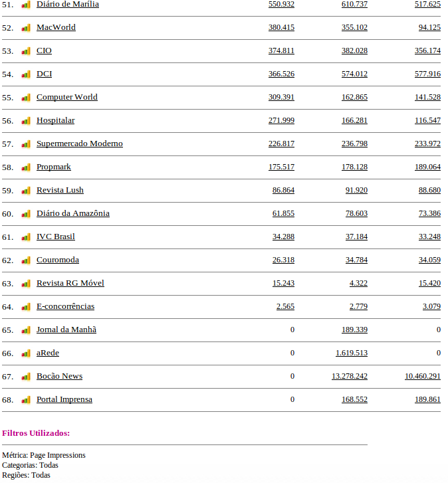Click the DCI value 366.526
This screenshot has height=483, width=448.
coord(281,74)
